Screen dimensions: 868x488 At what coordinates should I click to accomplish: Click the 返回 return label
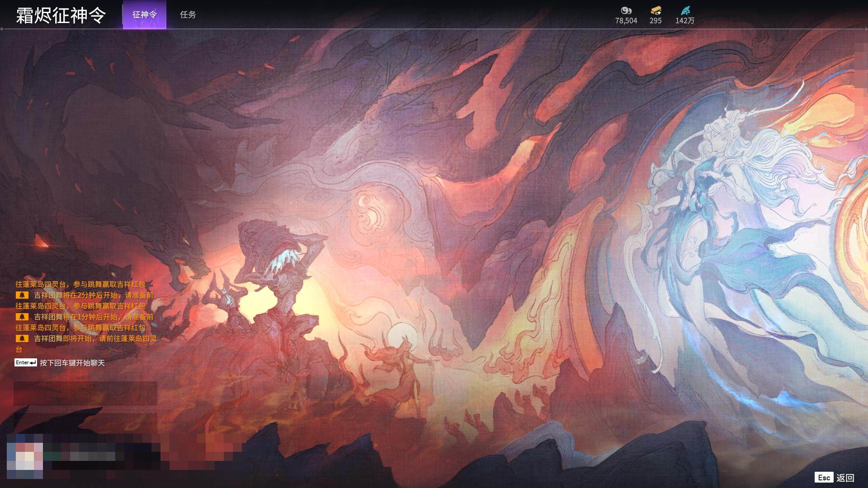(x=845, y=478)
